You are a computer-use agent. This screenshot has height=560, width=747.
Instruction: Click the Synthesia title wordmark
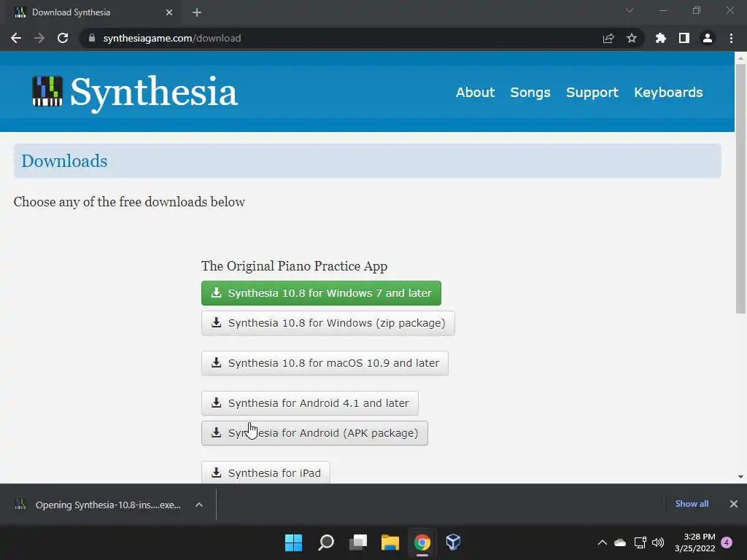153,93
